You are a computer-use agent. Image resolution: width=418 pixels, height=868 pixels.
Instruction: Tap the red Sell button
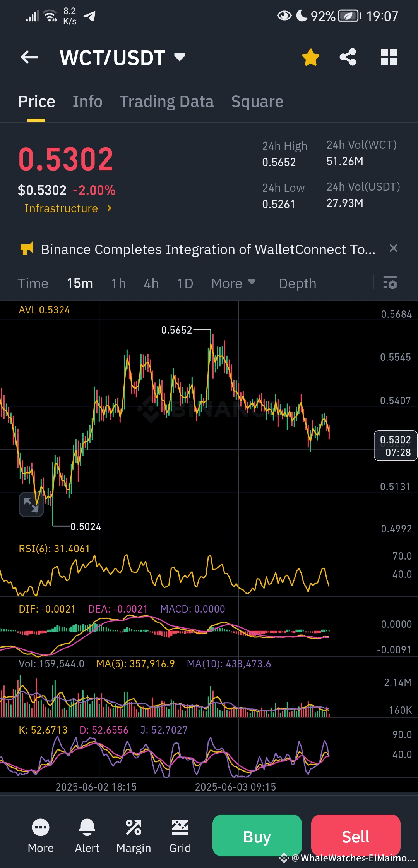(x=356, y=835)
